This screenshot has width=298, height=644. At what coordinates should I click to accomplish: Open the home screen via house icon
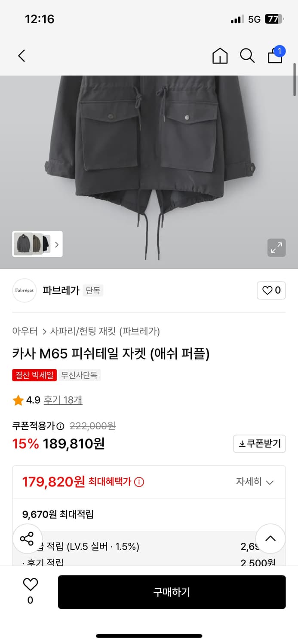(220, 56)
